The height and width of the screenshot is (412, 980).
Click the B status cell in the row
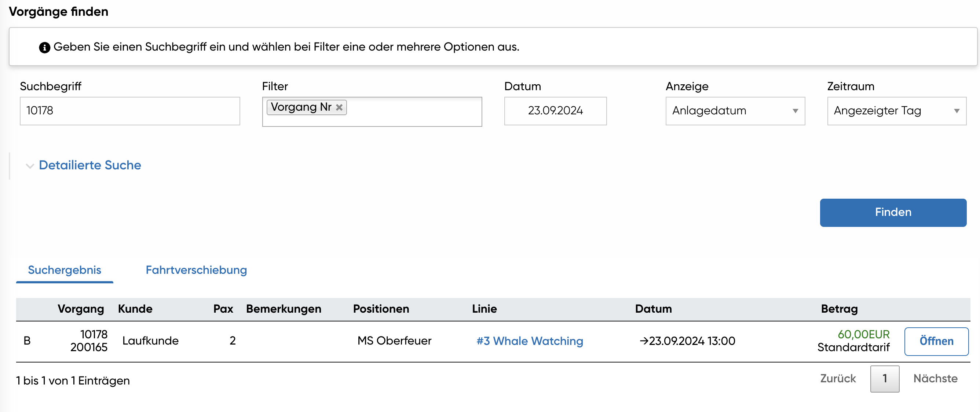click(27, 341)
